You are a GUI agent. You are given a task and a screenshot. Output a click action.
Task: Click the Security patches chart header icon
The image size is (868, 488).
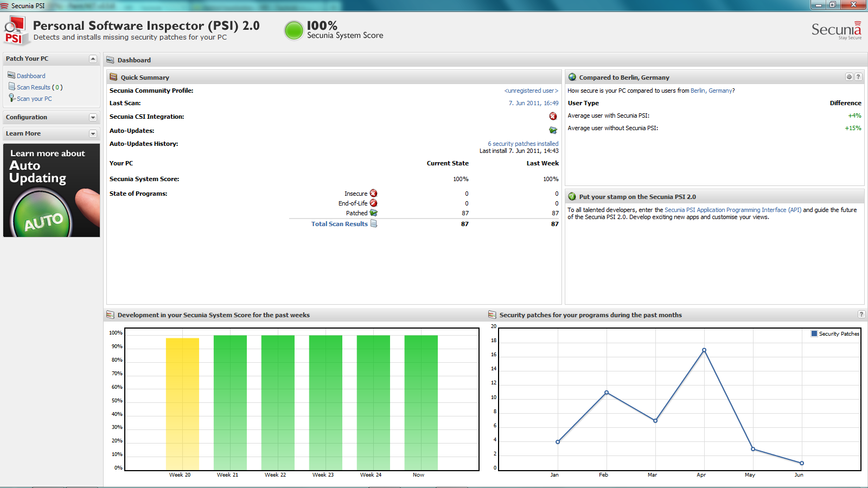click(492, 314)
